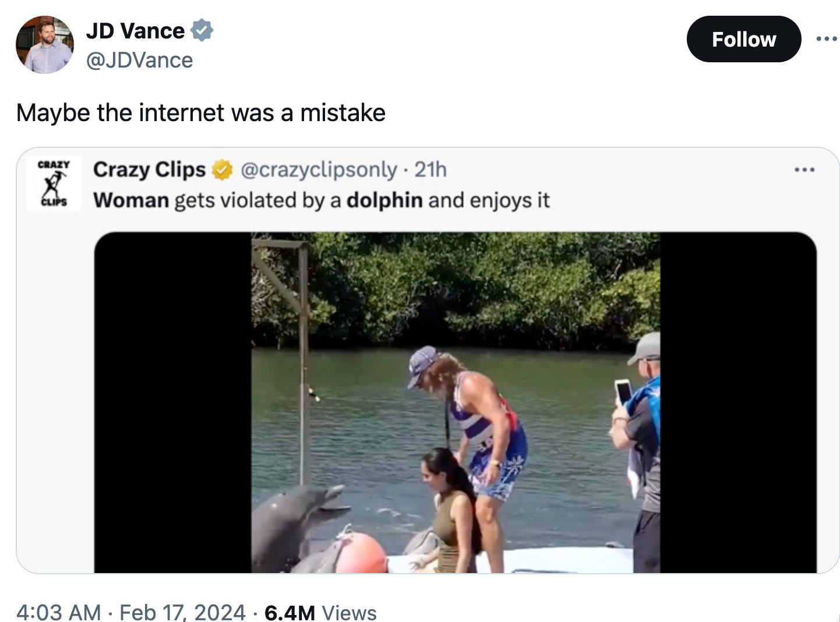Click the gold verified badge on Crazy Clips
Viewport: 840px width, 622px height.
click(x=222, y=170)
